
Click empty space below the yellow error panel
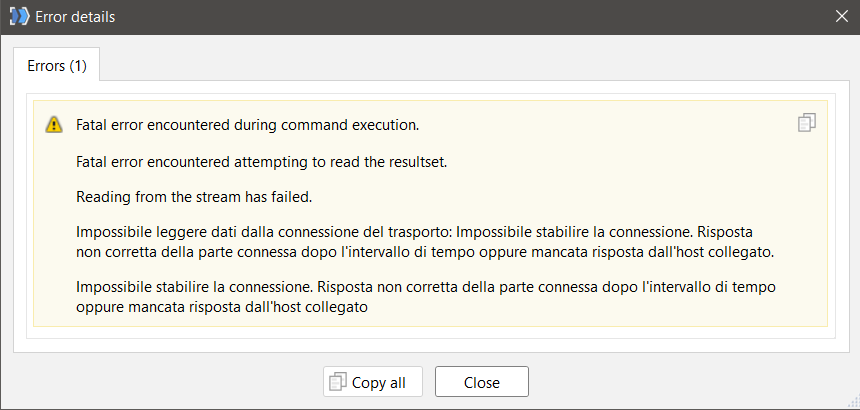click(x=430, y=338)
